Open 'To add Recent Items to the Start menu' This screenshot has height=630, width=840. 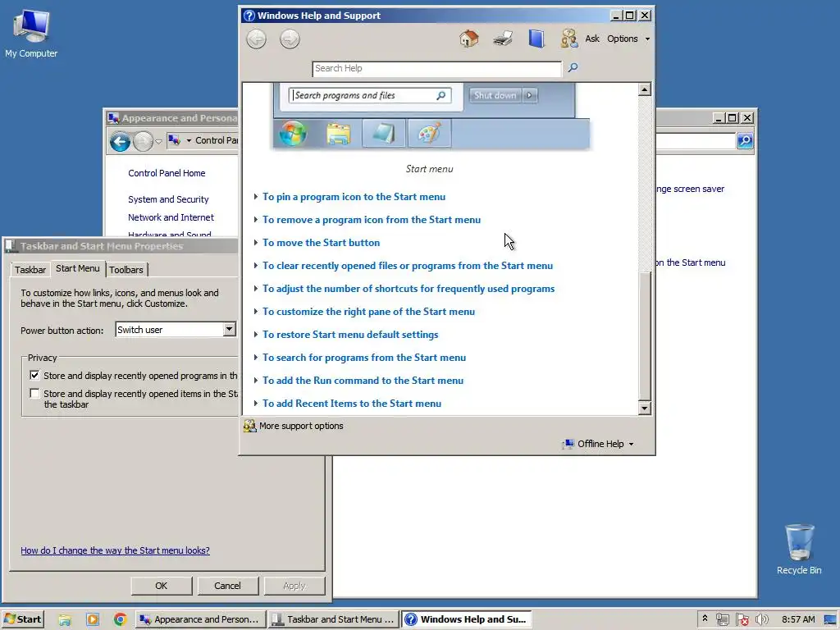[x=351, y=404]
